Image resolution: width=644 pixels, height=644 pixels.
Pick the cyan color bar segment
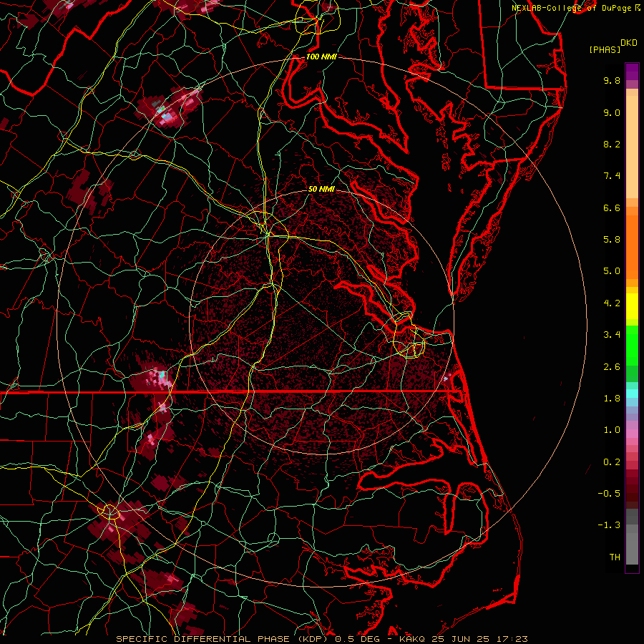pyautogui.click(x=632, y=394)
